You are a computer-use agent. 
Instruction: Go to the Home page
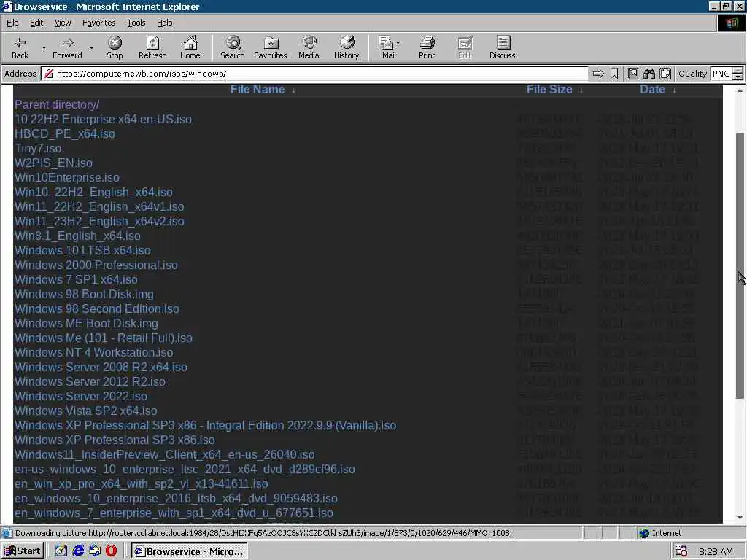coord(190,47)
